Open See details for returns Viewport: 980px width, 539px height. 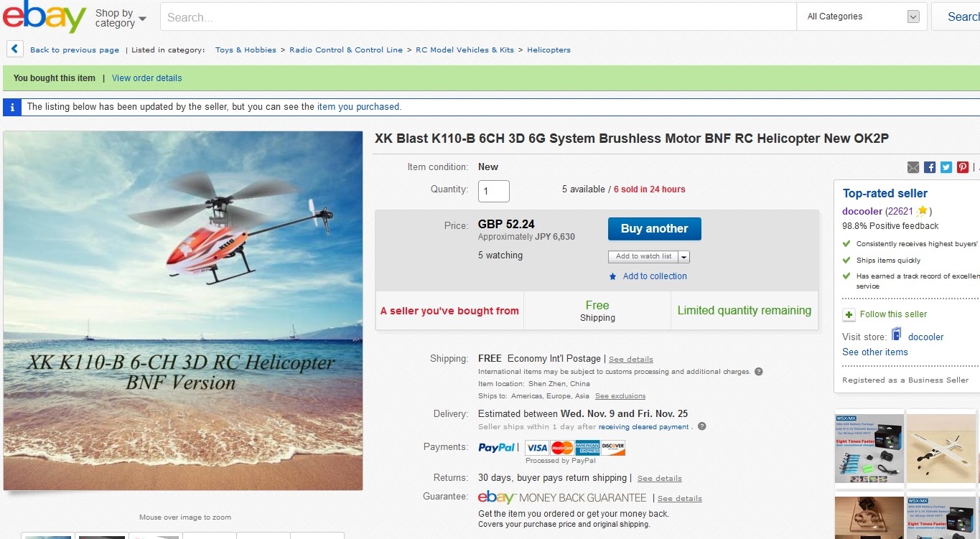click(660, 479)
